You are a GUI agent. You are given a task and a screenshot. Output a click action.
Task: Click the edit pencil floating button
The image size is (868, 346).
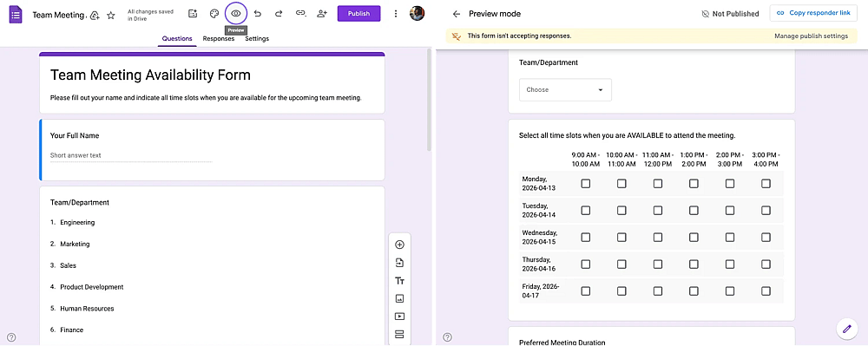846,329
